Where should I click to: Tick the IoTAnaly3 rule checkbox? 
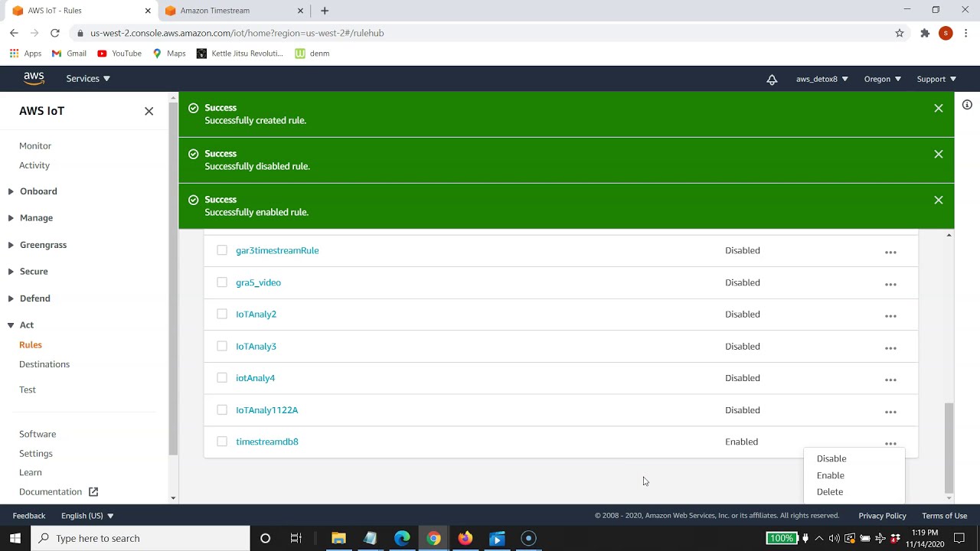pos(222,346)
